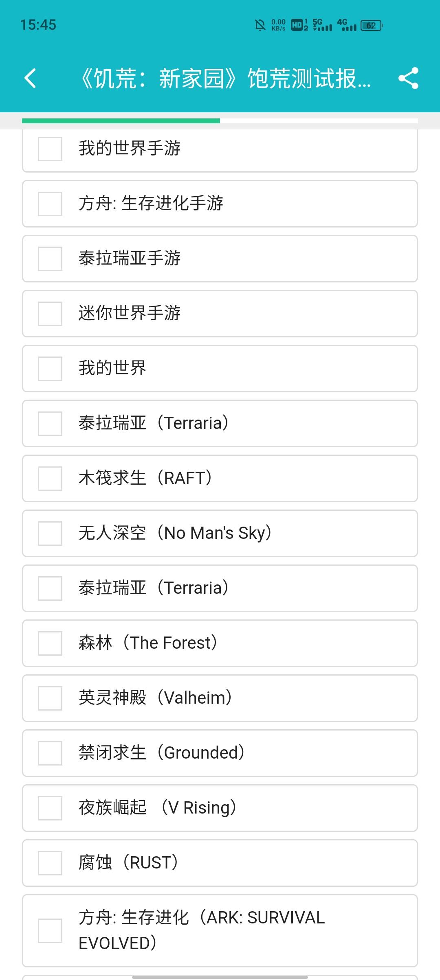The height and width of the screenshot is (980, 440).
Task: Choose ARK: SURVIVAL EVOLVED option row
Action: click(220, 930)
